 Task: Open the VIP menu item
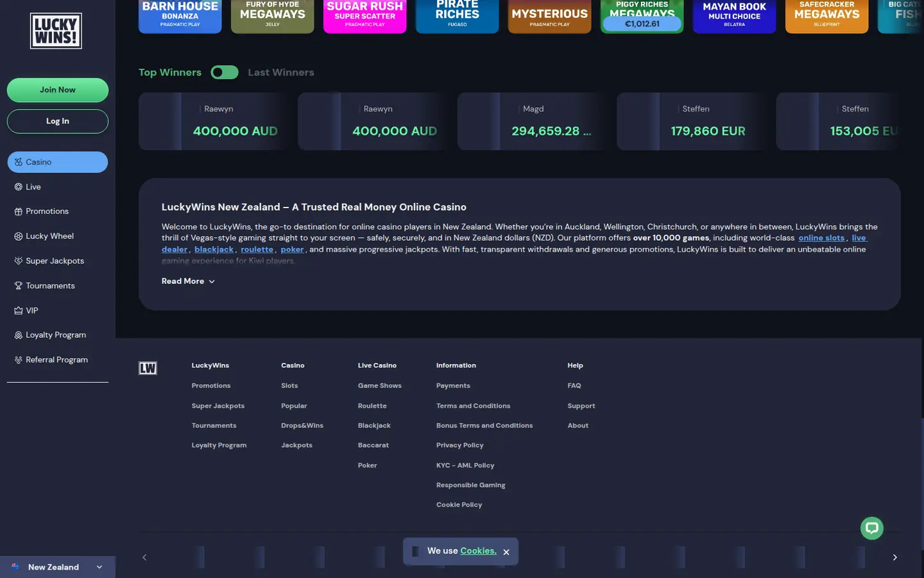point(58,310)
